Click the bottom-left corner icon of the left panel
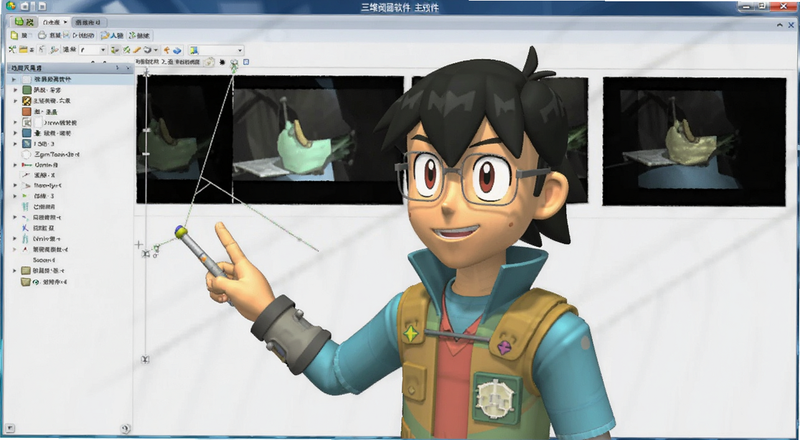800x440 pixels. pyautogui.click(x=10, y=428)
